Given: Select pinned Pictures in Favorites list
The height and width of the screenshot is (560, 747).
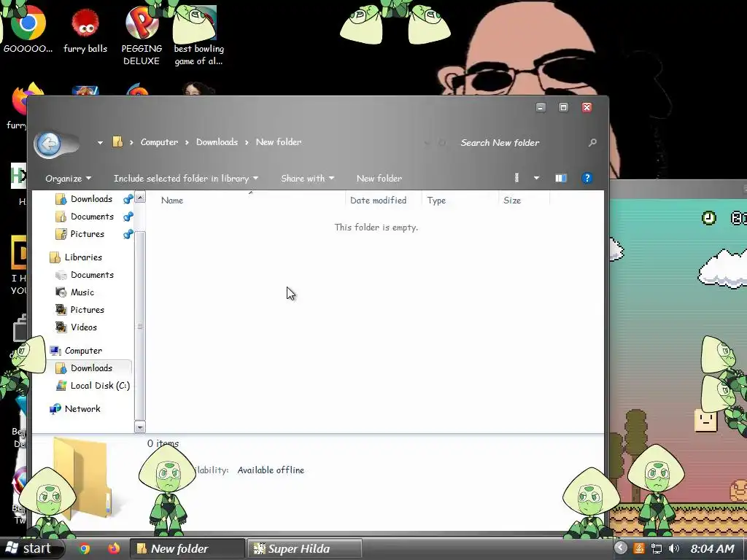Looking at the screenshot, I should (88, 234).
